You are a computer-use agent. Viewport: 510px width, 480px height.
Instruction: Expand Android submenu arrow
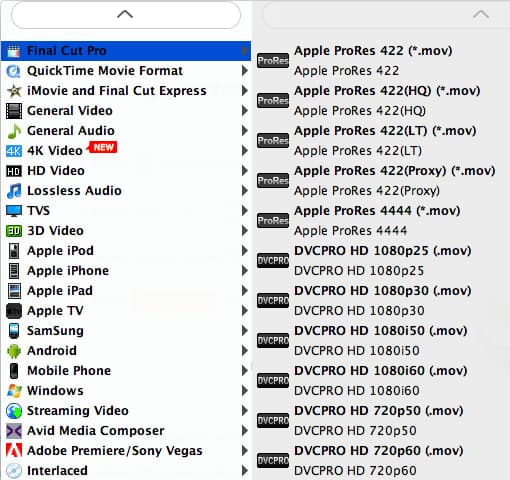pyautogui.click(x=245, y=351)
